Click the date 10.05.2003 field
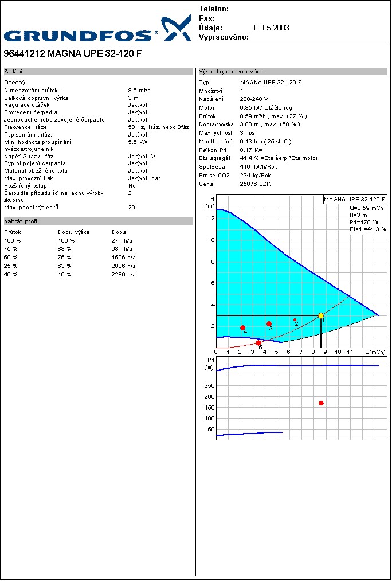The image size is (392, 581). click(271, 28)
